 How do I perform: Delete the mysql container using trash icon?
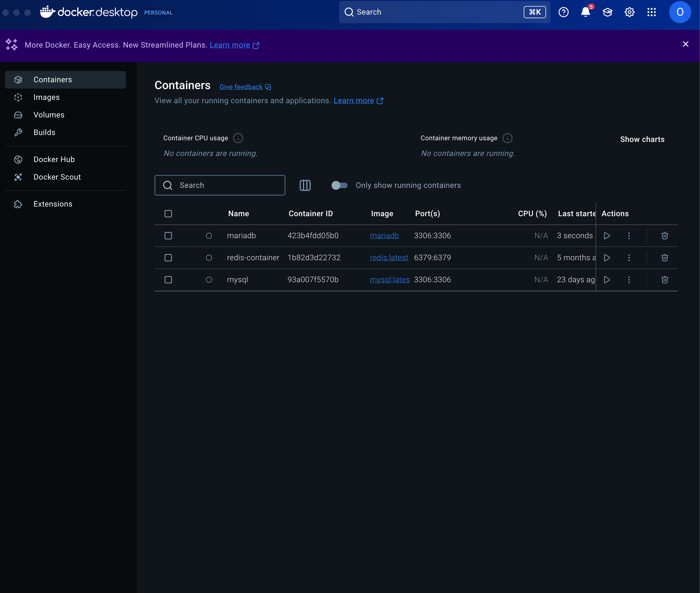click(664, 280)
